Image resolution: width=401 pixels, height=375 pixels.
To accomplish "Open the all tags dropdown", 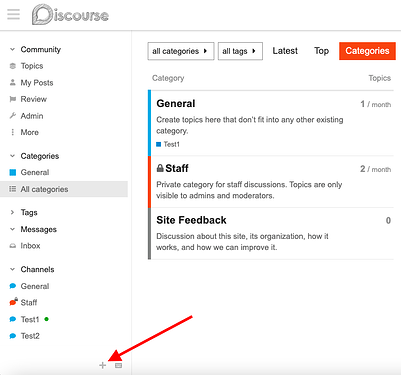I will point(240,51).
